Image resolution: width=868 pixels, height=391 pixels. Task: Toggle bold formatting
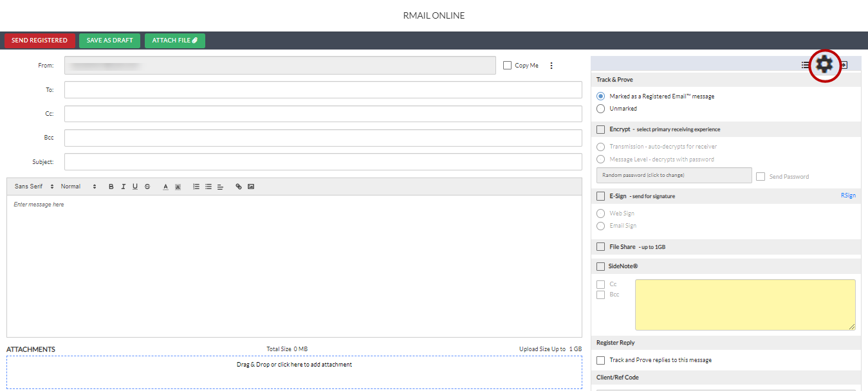coord(111,186)
